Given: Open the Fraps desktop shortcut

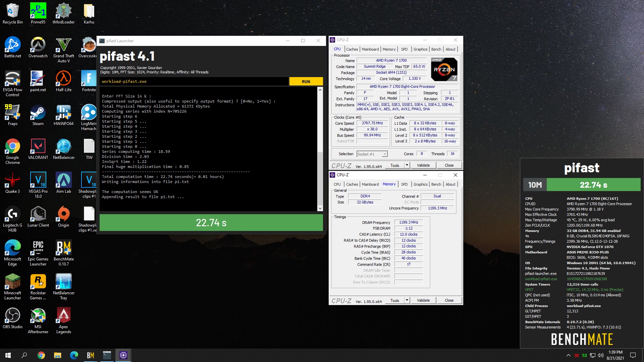Looking at the screenshot, I should 13,115.
